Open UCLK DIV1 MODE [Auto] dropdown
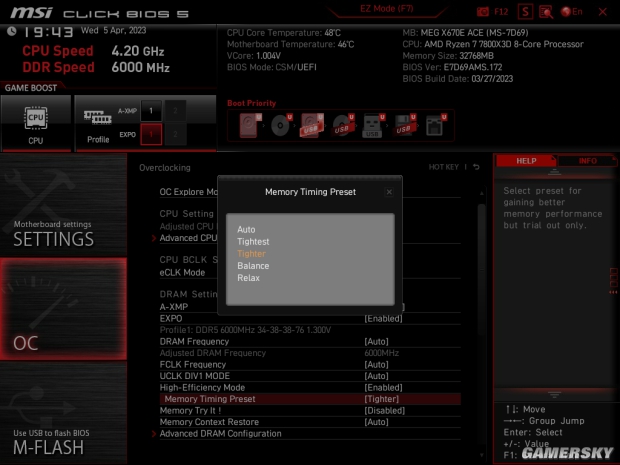The image size is (620, 465). click(376, 376)
